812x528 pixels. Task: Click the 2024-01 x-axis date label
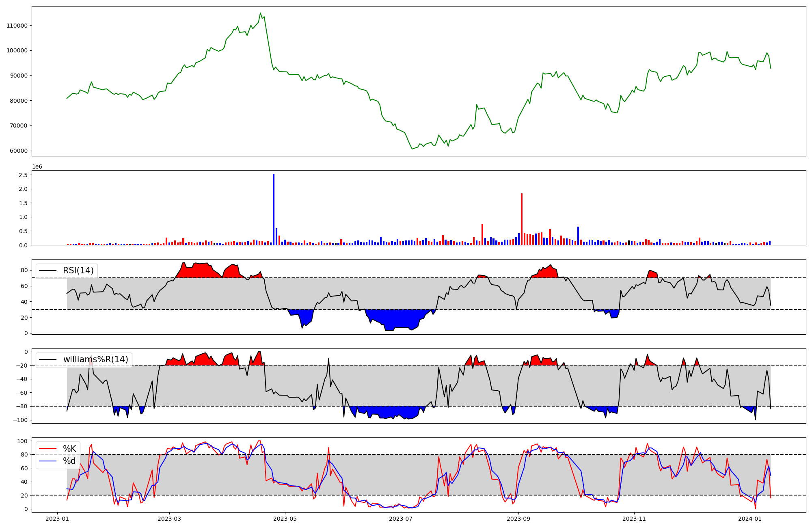750,519
